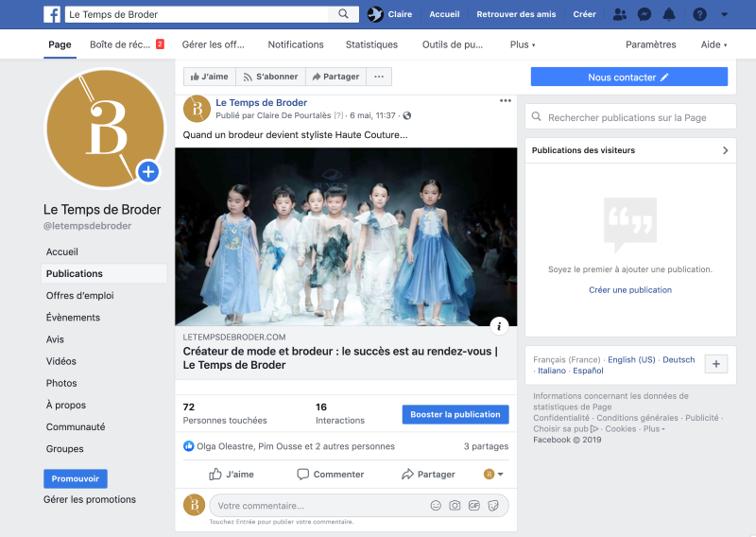Click the question mark beside publisher name

point(339,115)
